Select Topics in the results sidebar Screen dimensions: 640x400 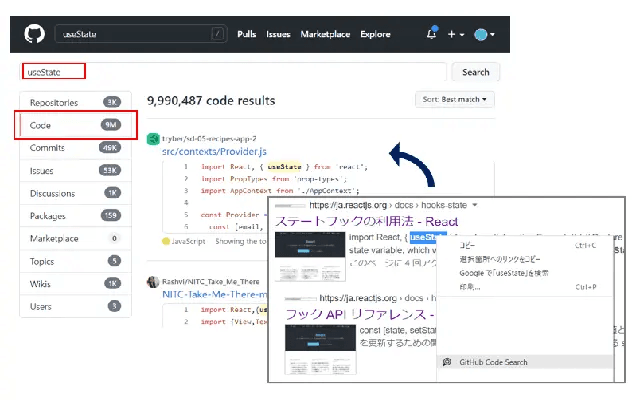click(76, 261)
